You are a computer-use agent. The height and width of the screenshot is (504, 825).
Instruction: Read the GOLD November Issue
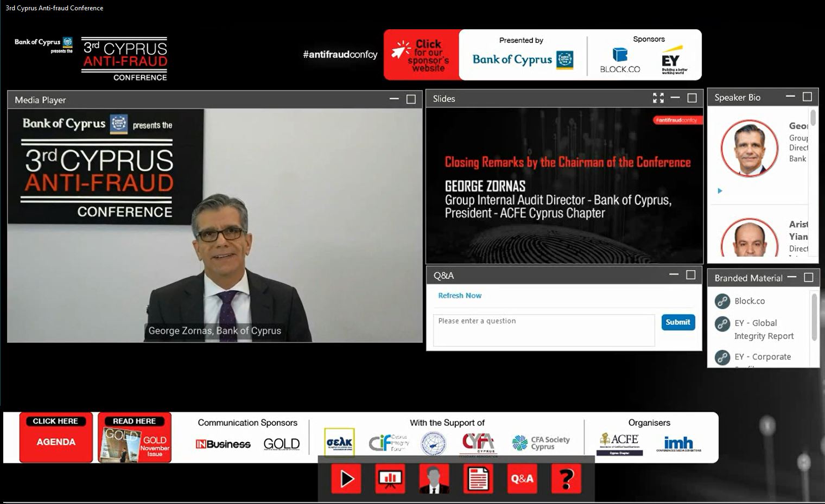(x=135, y=437)
